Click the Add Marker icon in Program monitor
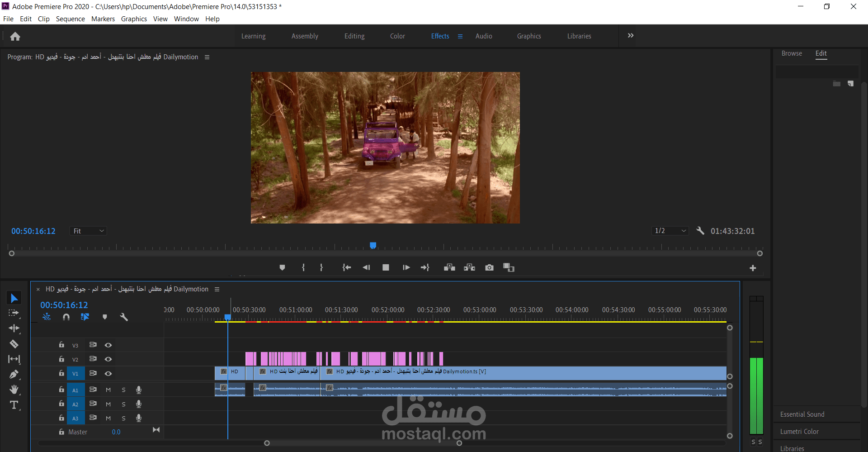 click(282, 268)
